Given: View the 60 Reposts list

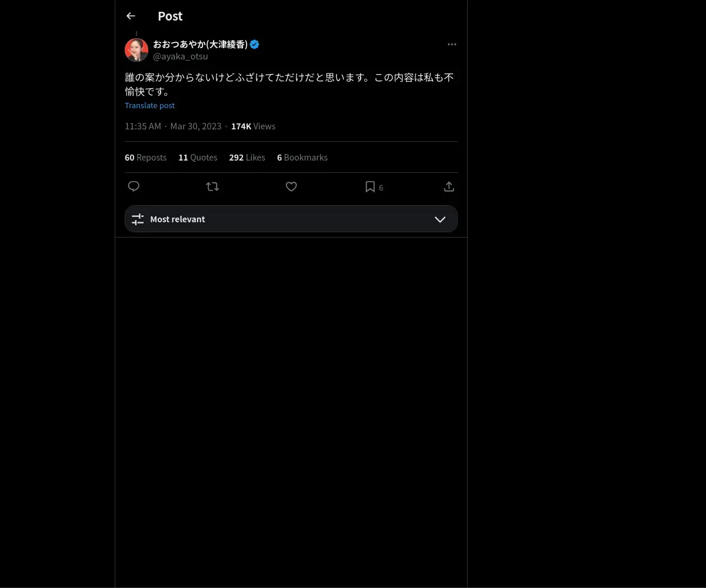Looking at the screenshot, I should point(145,158).
